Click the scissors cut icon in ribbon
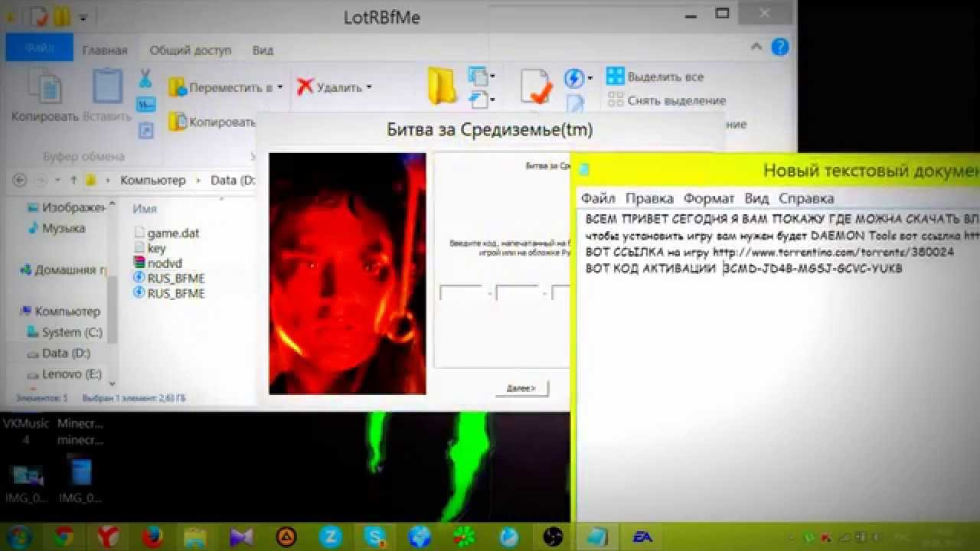Image resolution: width=980 pixels, height=551 pixels. tap(145, 78)
